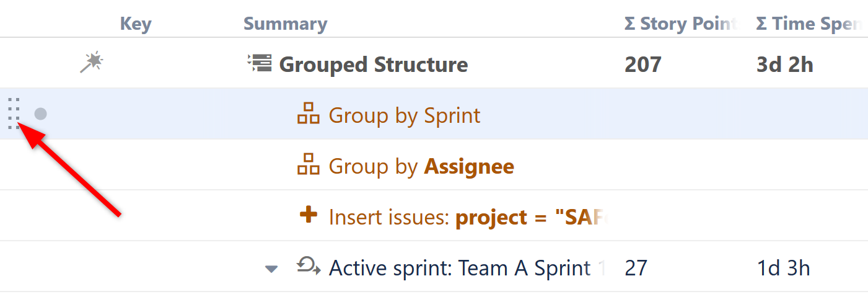Screen dimensions: 868x294
Task: Select the Grouped Structure title text
Action: [x=374, y=64]
